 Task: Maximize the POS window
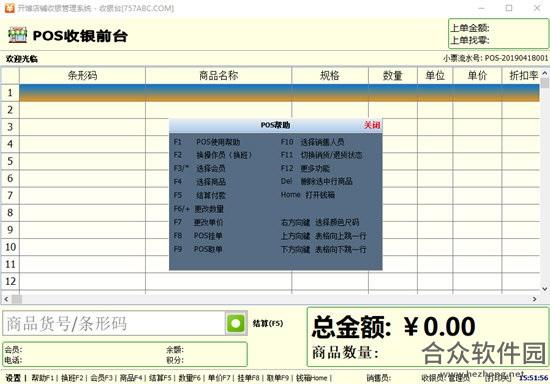coord(509,8)
